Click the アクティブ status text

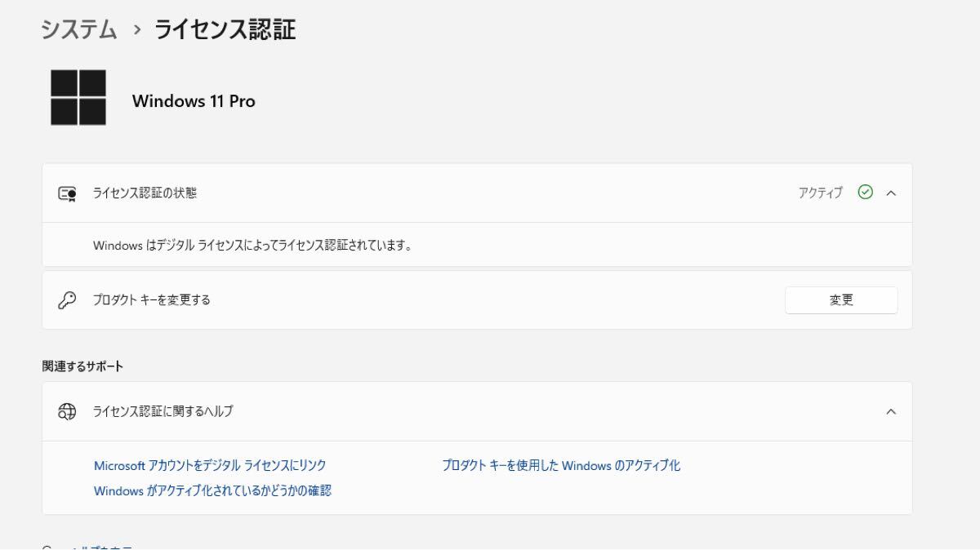(821, 193)
